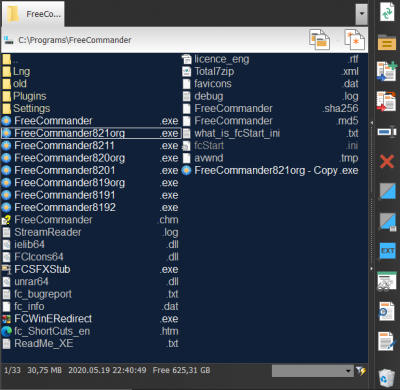Screen dimensions: 400x390
Task: Select FreeCommander821org.exe in the left column
Action: 91,133
